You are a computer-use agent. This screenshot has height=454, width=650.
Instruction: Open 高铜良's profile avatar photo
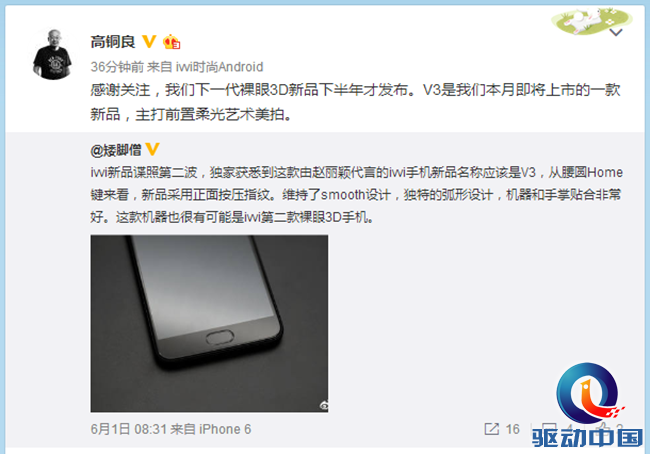pyautogui.click(x=53, y=53)
